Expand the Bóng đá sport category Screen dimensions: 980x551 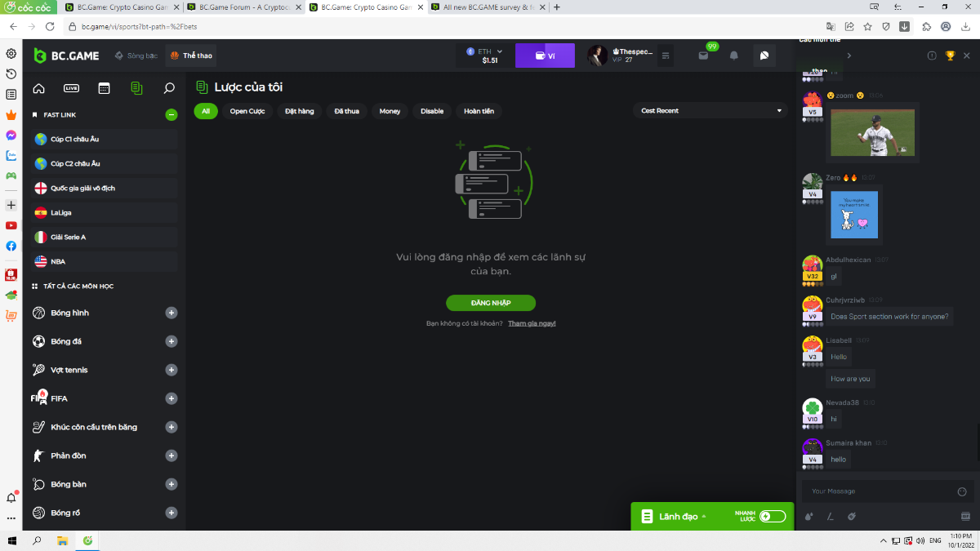[171, 341]
